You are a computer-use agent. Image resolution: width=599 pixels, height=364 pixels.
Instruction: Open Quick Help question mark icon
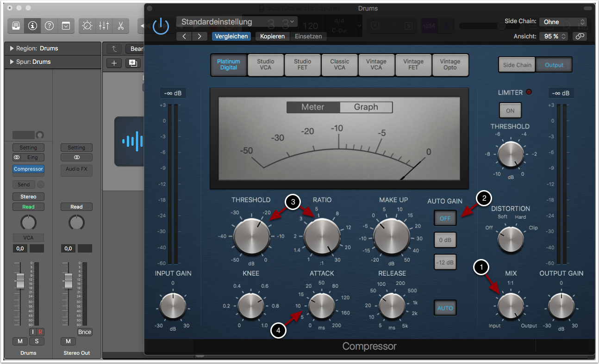[49, 26]
